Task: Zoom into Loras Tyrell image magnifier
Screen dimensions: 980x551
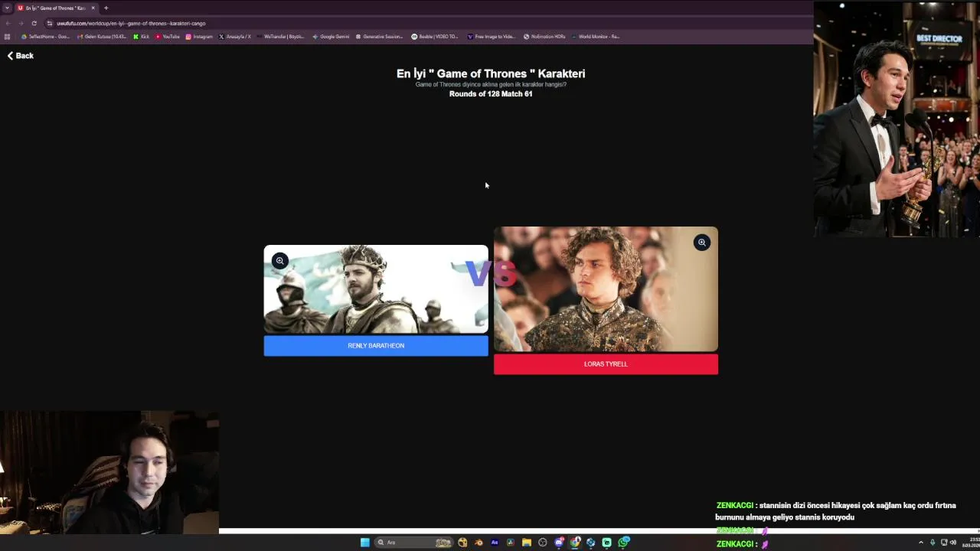Action: pyautogui.click(x=701, y=243)
